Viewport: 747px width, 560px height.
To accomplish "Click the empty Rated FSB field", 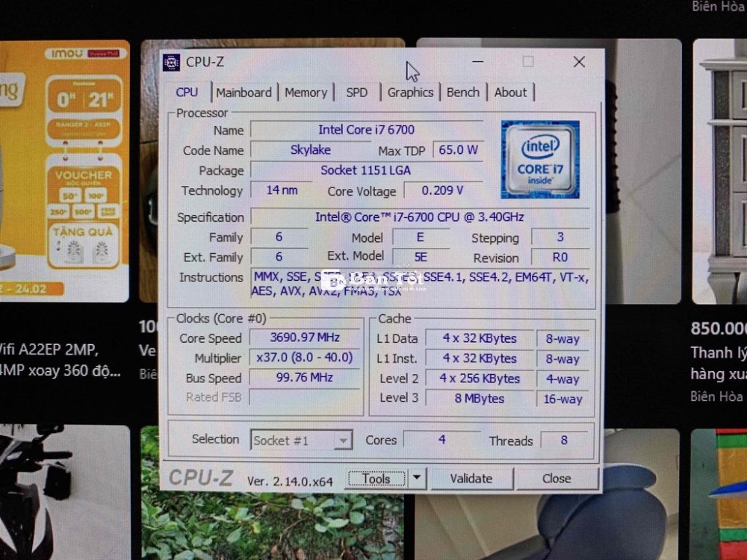I will [x=305, y=397].
